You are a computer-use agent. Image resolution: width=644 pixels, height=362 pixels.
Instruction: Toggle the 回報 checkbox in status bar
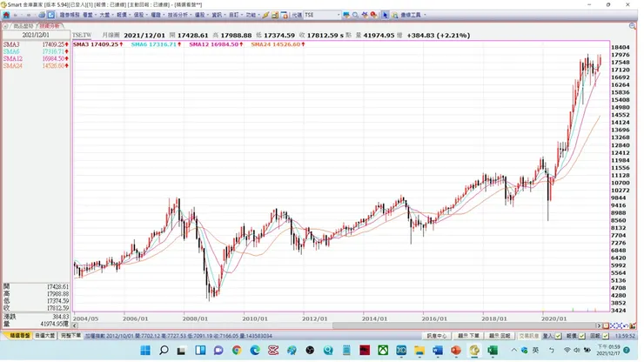tap(606, 336)
